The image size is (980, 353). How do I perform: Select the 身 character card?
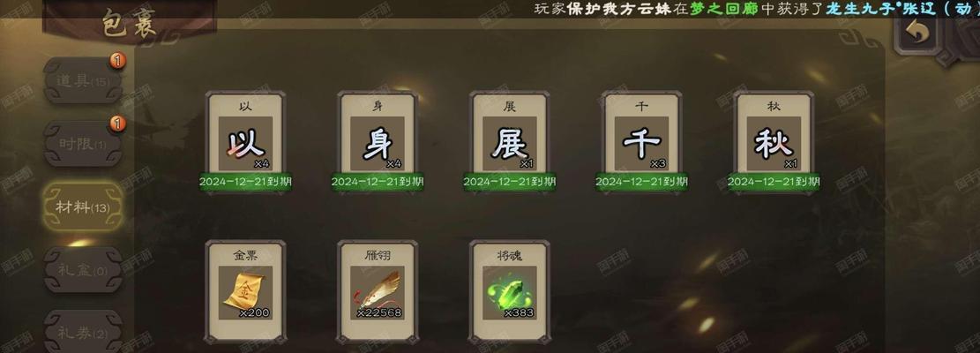point(378,144)
